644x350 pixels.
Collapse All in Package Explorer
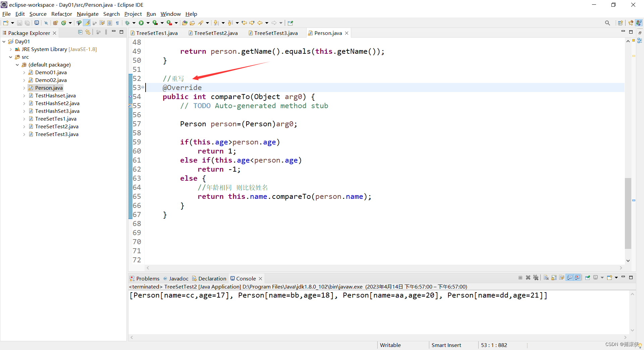point(80,32)
